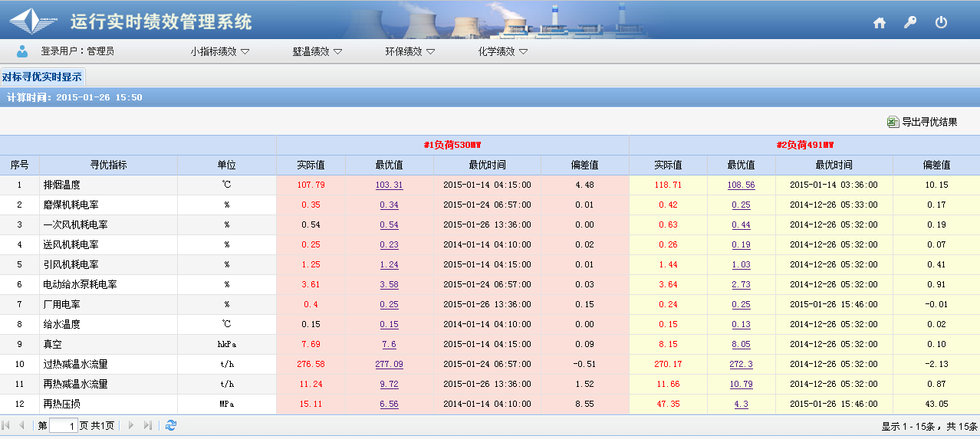Viewport: 980px width, 439px height.
Task: Click the home icon in header
Action: click(x=880, y=23)
